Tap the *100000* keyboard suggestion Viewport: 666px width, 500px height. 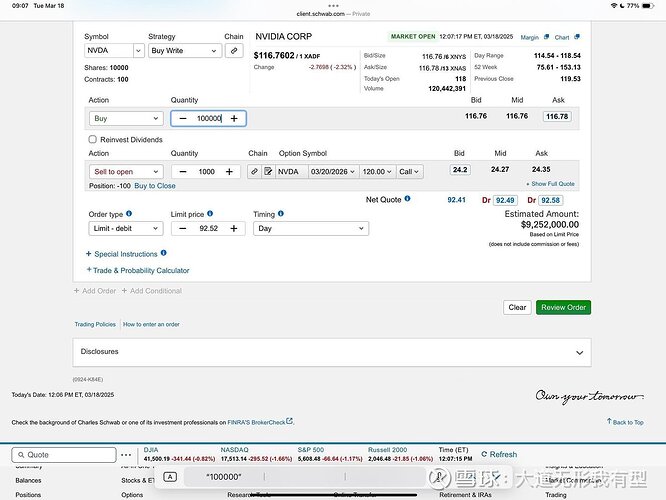pyautogui.click(x=223, y=477)
